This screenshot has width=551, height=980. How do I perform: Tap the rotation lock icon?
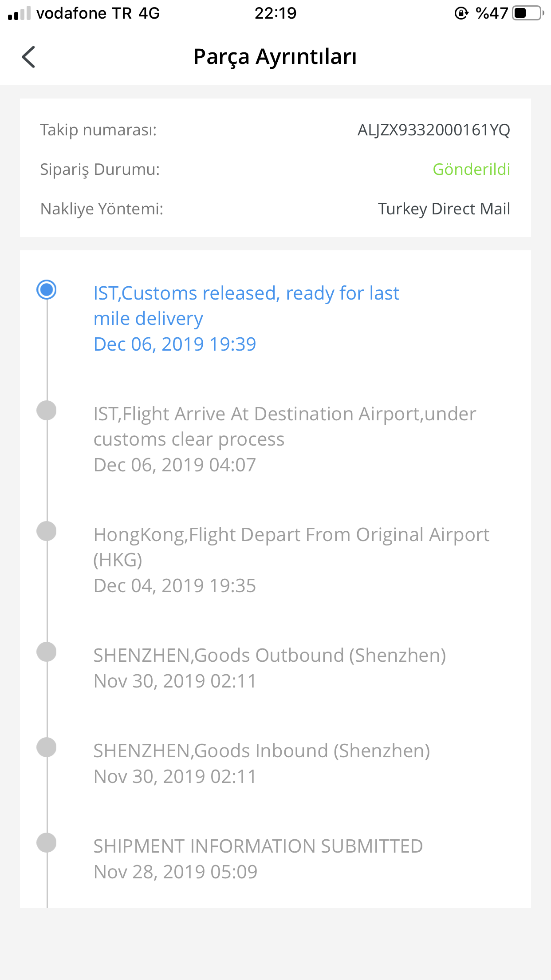(461, 13)
